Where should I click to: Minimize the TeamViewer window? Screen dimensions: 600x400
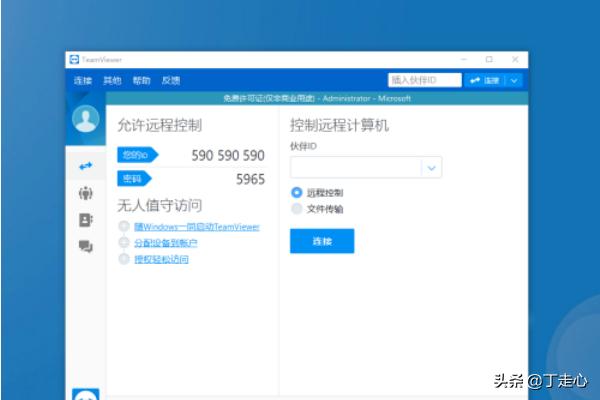tap(464, 59)
